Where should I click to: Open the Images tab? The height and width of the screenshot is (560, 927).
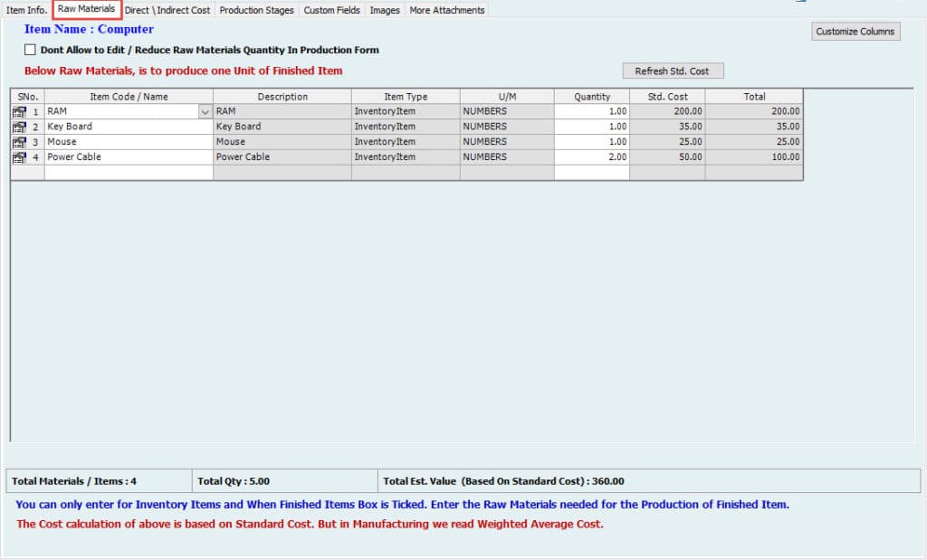tap(385, 10)
